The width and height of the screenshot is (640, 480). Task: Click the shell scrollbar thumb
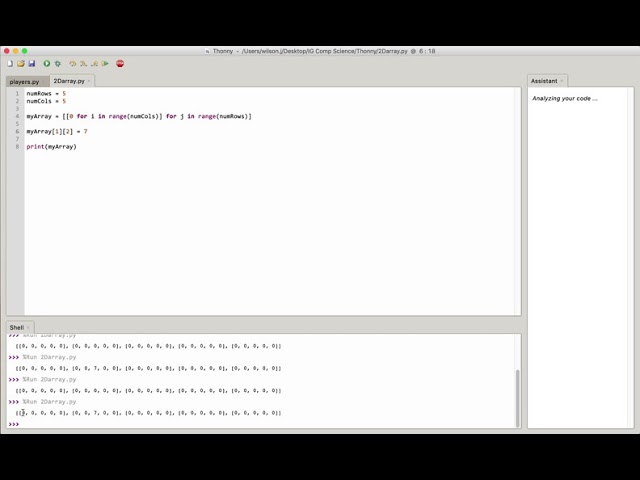518,398
